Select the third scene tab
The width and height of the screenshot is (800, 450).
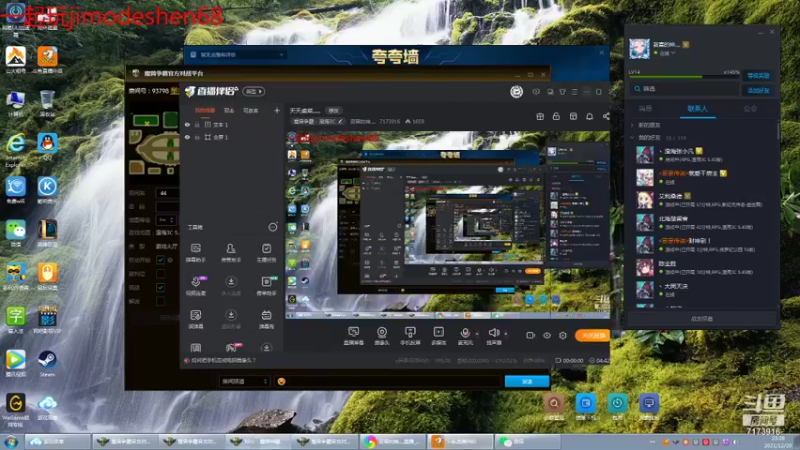click(251, 110)
